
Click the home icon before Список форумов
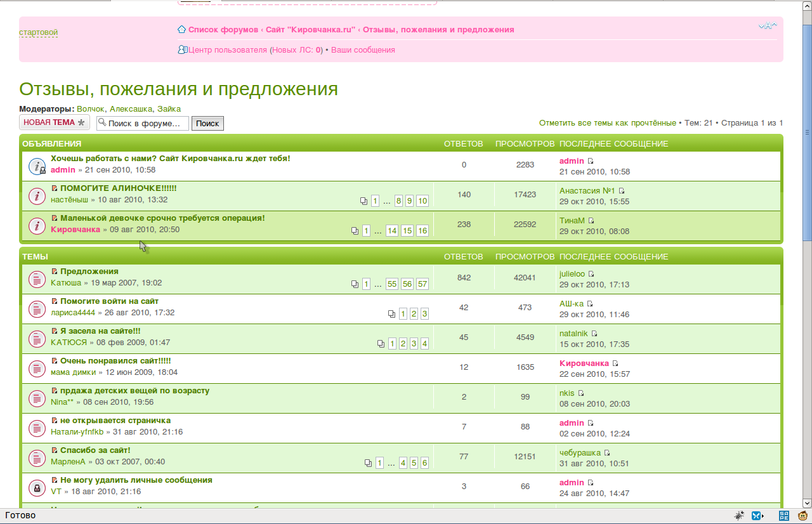point(182,30)
